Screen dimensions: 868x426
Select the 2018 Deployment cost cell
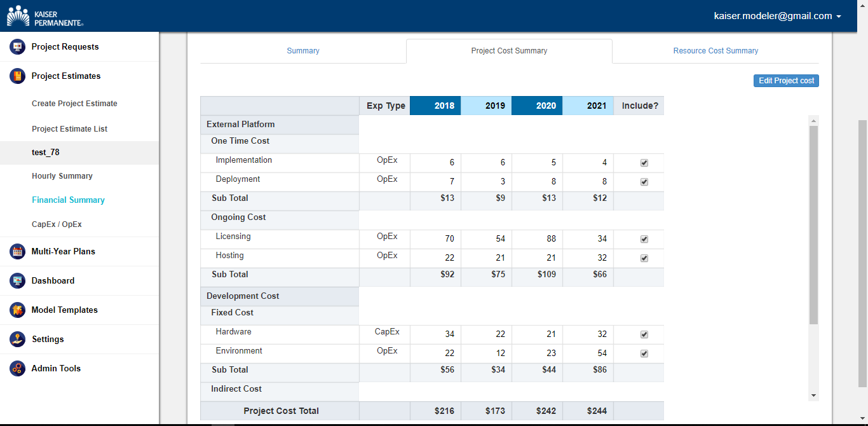tap(436, 182)
